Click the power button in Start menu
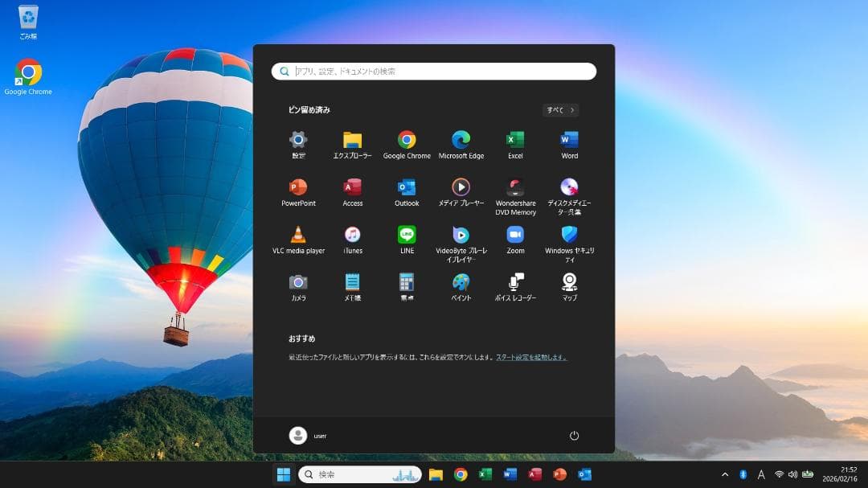The width and height of the screenshot is (868, 488). click(574, 436)
